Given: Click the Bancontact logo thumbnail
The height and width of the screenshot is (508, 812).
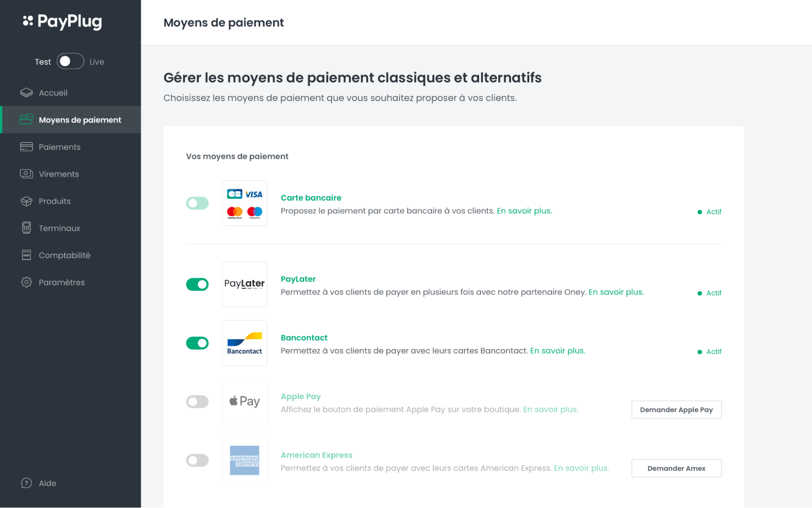Looking at the screenshot, I should coord(245,343).
